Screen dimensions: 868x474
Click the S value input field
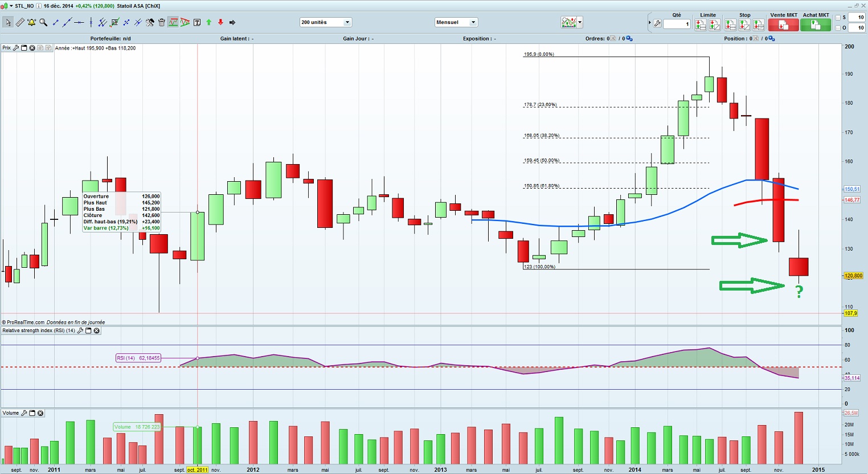click(x=857, y=18)
